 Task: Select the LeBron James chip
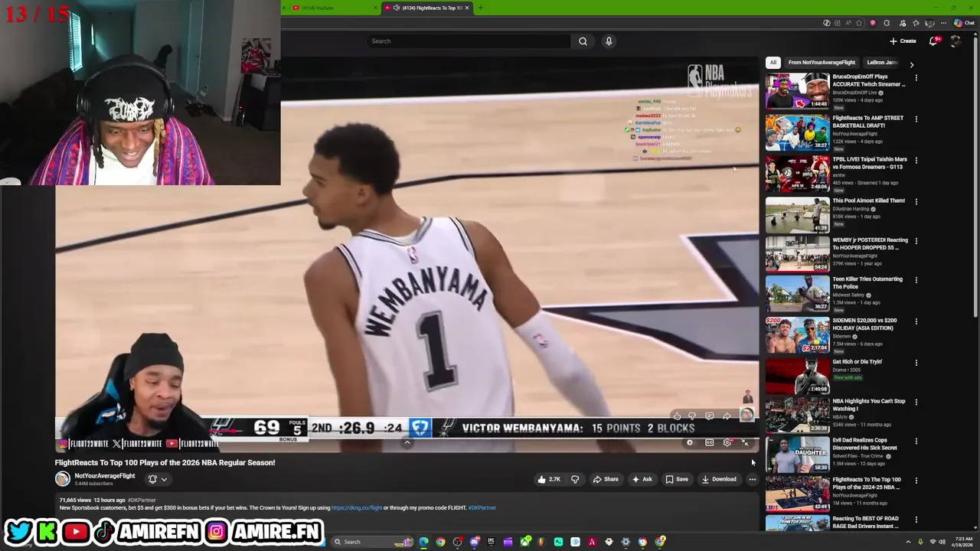click(882, 63)
